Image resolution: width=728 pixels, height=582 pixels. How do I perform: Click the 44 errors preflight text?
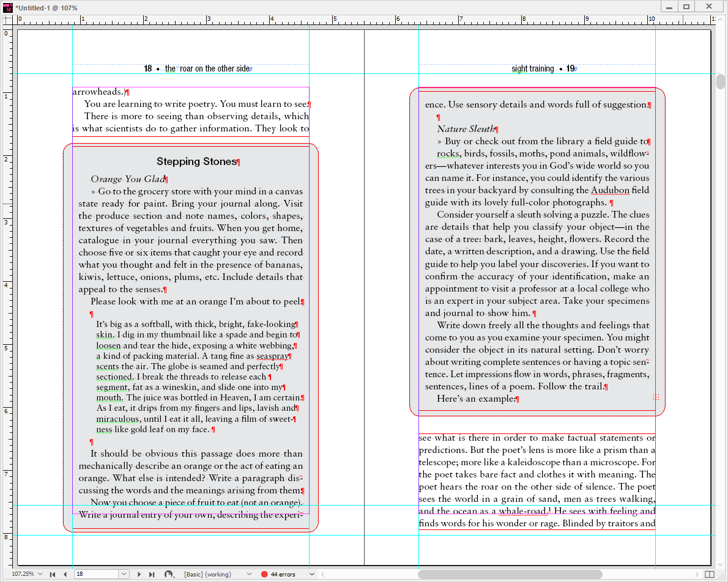click(x=284, y=574)
